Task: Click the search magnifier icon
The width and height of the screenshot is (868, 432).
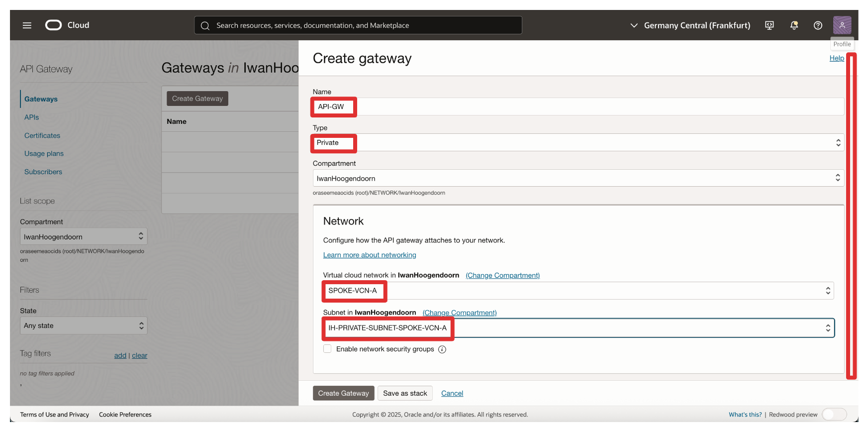Action: [205, 25]
